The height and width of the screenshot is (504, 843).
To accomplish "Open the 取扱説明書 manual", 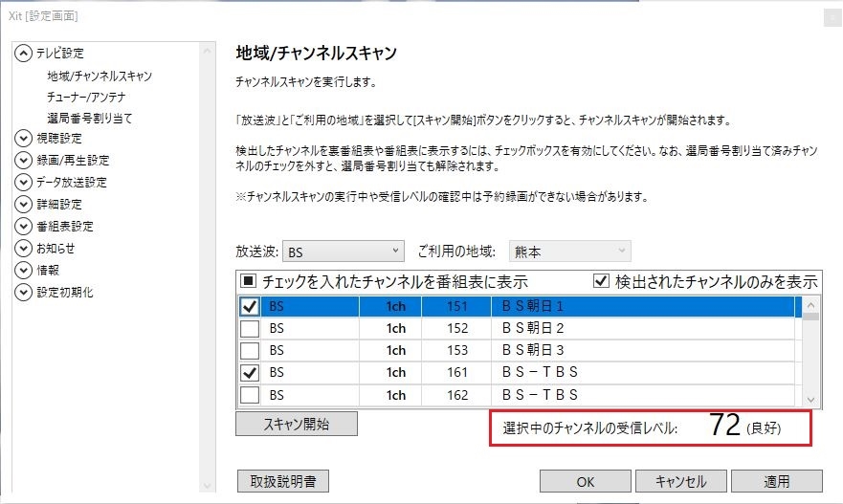I will pos(283,481).
